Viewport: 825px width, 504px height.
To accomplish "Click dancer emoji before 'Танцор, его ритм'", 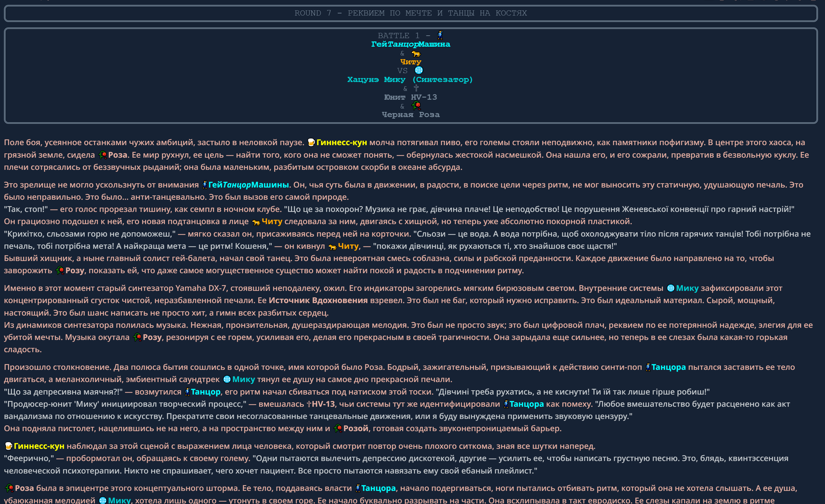I will 187,392.
